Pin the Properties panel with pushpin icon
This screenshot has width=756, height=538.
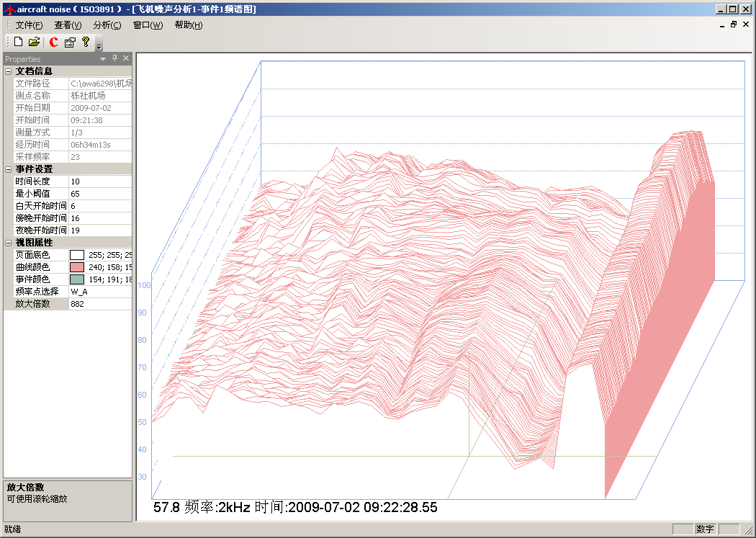tap(114, 58)
